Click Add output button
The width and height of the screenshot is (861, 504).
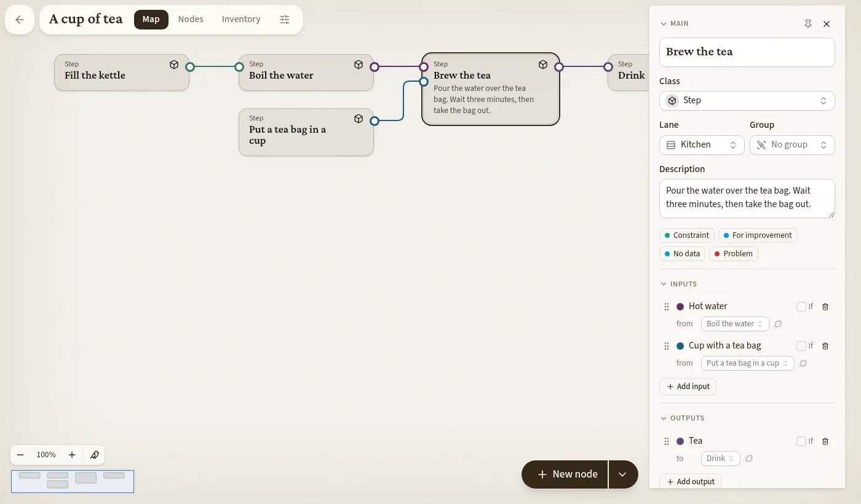690,482
